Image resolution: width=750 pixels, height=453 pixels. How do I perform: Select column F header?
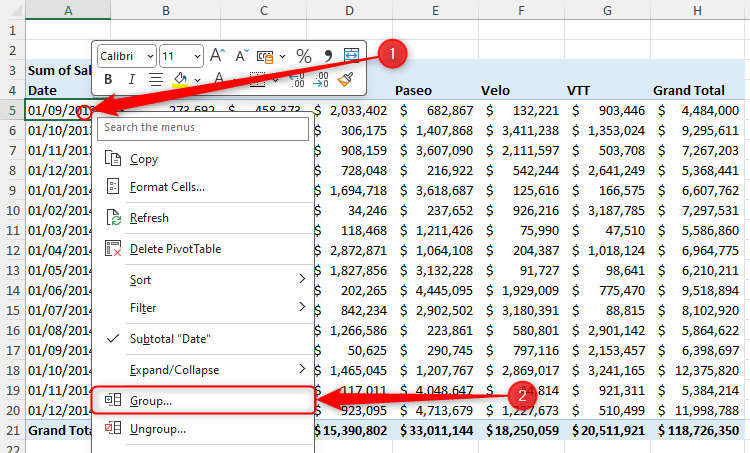point(521,10)
